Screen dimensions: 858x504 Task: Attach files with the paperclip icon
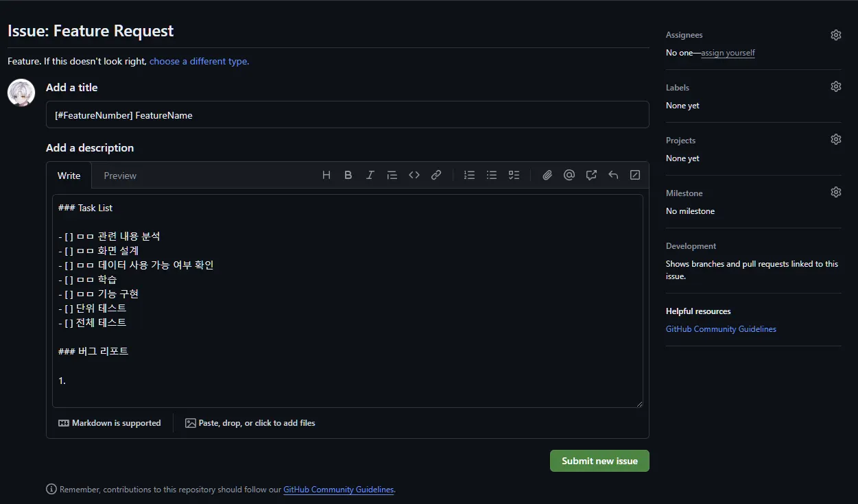tap(547, 176)
